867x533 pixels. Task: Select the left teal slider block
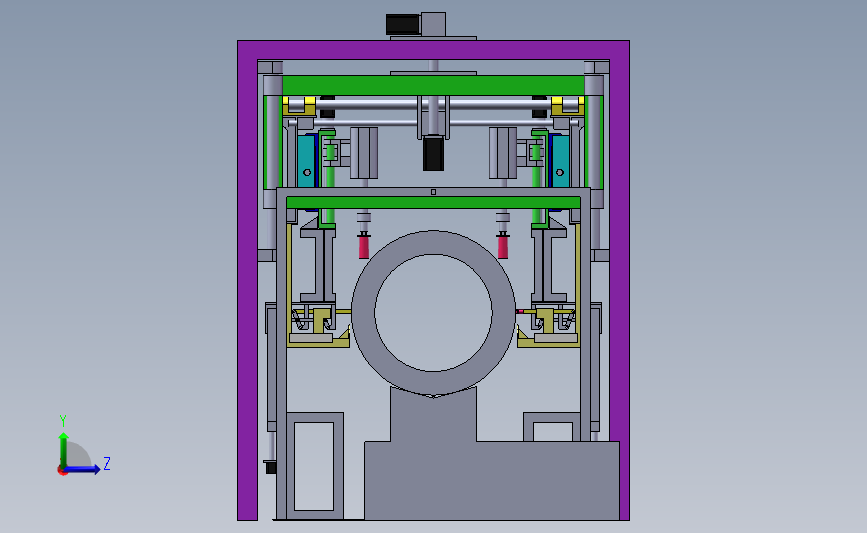pyautogui.click(x=306, y=161)
